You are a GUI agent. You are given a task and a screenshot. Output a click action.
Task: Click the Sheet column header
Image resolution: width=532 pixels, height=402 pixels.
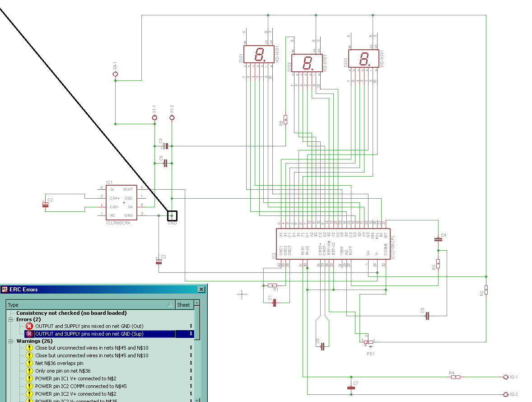[x=184, y=304]
